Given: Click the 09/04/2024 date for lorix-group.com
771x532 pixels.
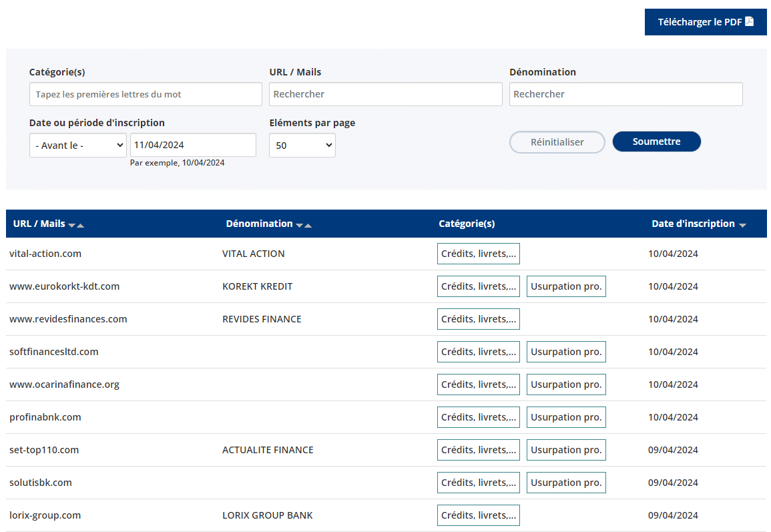Looking at the screenshot, I should 673,515.
